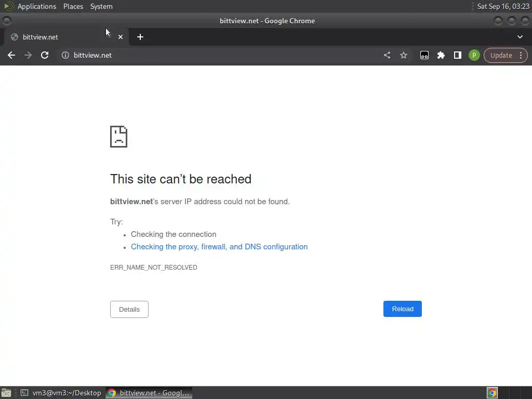Click the Update button in the Chrome toolbar
The image size is (532, 399).
501,55
